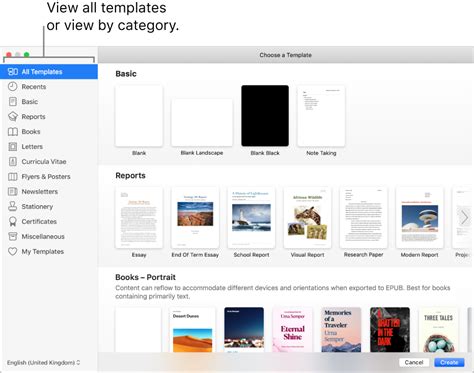Select the dark night-sky book template
Image resolution: width=474 pixels, height=373 pixels.
244,330
